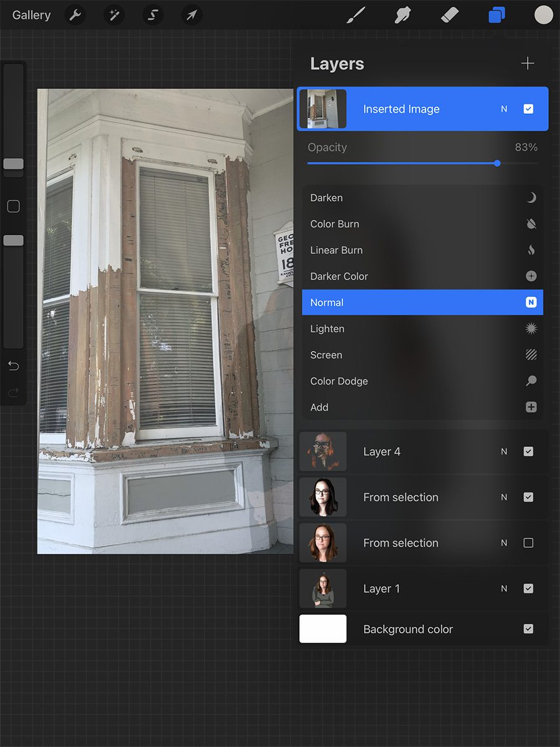Viewport: 560px width, 747px height.
Task: Select the Transform arrow tool
Action: [x=192, y=15]
